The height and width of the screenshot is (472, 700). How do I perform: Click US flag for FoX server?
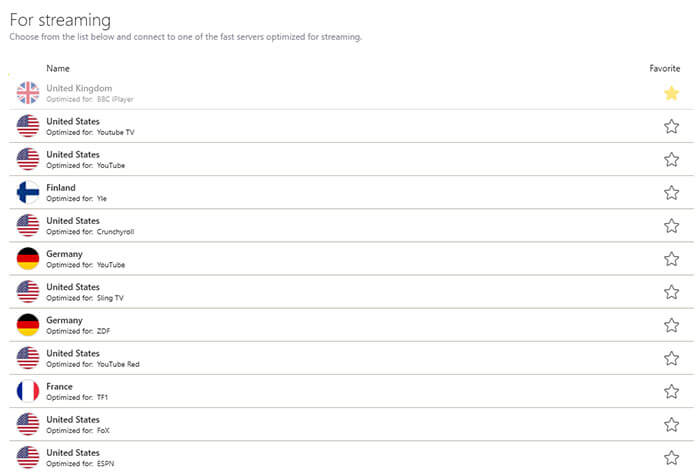point(28,424)
